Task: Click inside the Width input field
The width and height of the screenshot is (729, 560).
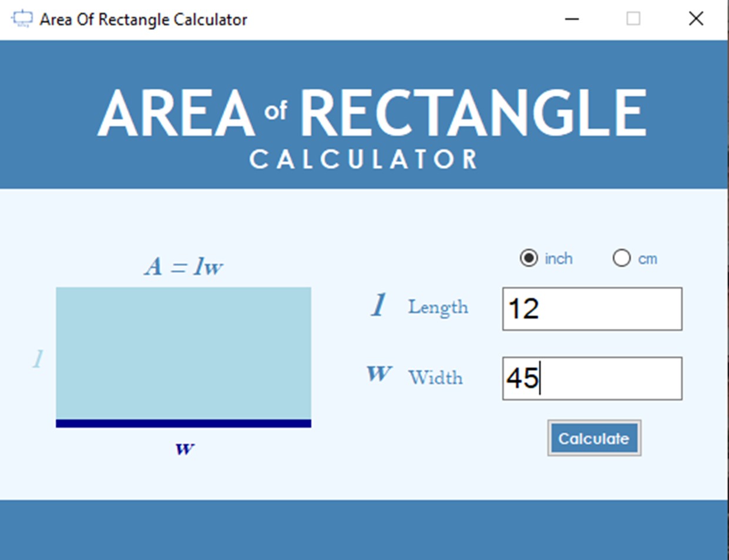Action: [592, 379]
